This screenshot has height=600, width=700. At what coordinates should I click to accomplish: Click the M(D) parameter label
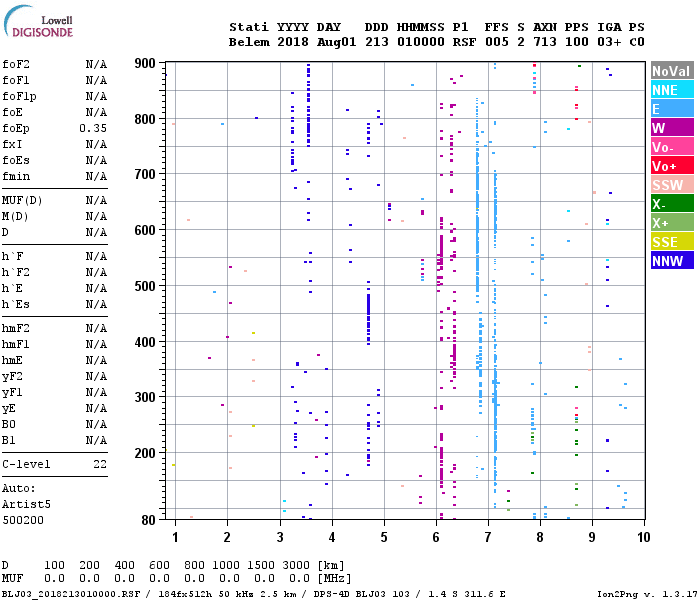click(x=16, y=217)
